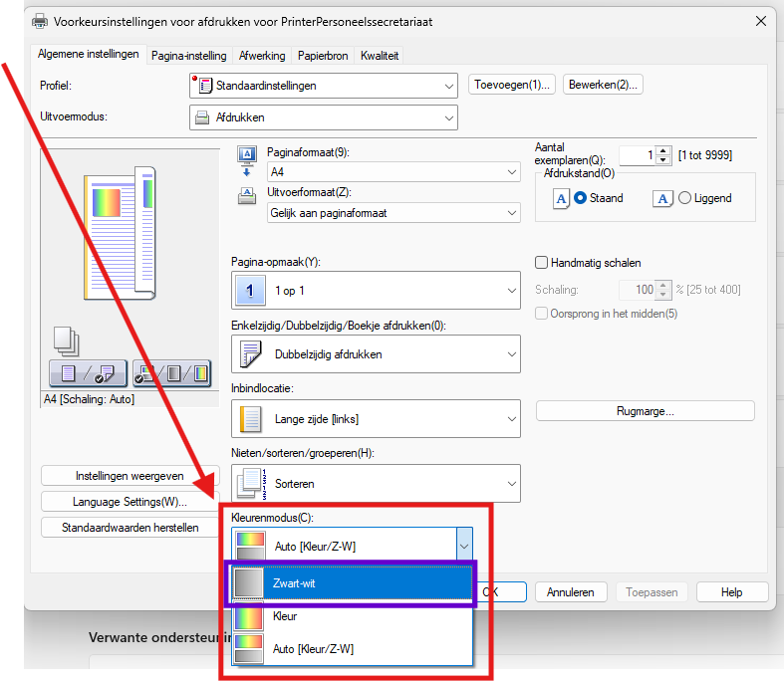The width and height of the screenshot is (784, 681).
Task: Click the Rugmarge... button
Action: pyautogui.click(x=645, y=410)
